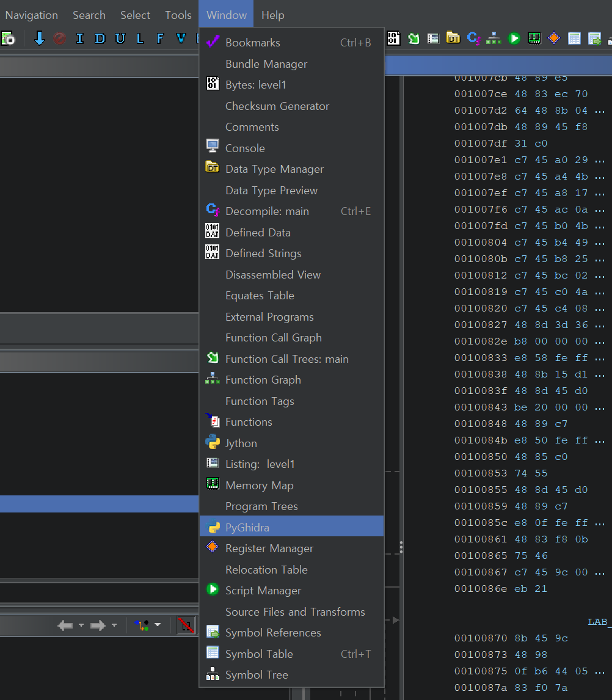
Task: Open Equates Table menu entry
Action: [291, 296]
